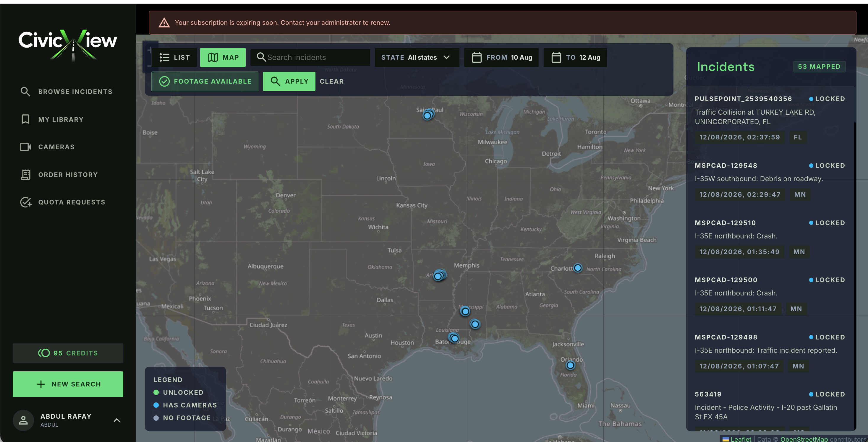The width and height of the screenshot is (868, 442).
Task: Clear the search filters
Action: 332,82
